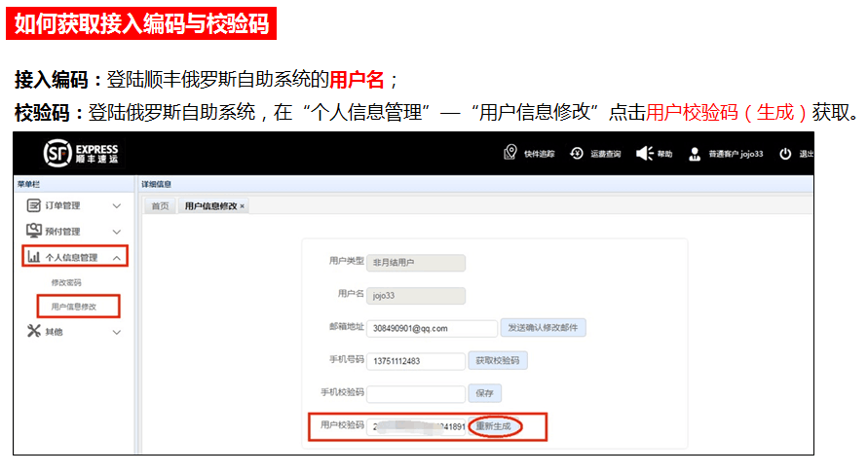
Task: Open 修改密码 in the sidebar
Action: pos(66,282)
